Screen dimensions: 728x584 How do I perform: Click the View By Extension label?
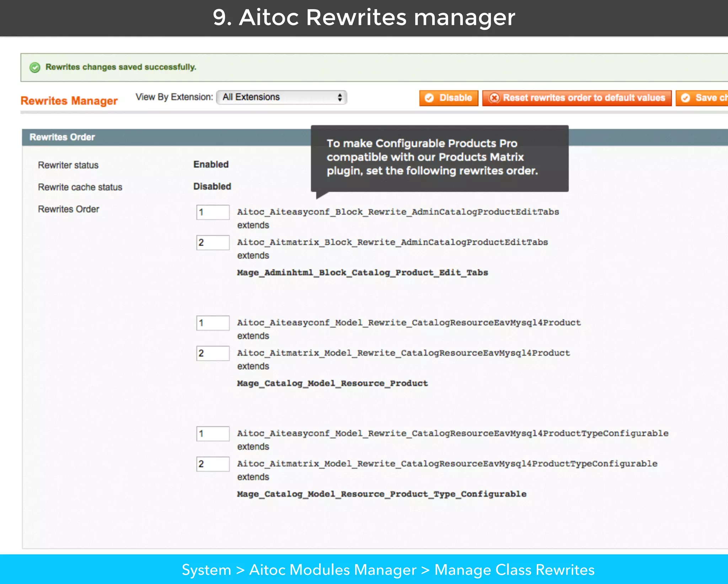click(174, 97)
